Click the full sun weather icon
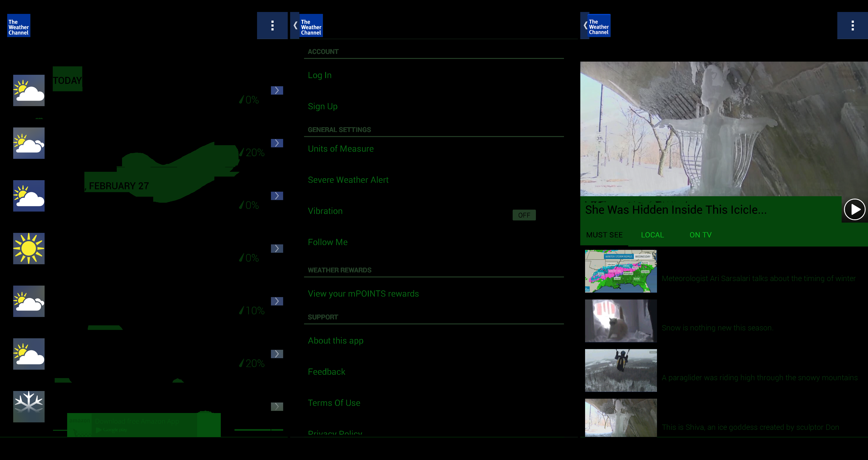 pos(29,248)
